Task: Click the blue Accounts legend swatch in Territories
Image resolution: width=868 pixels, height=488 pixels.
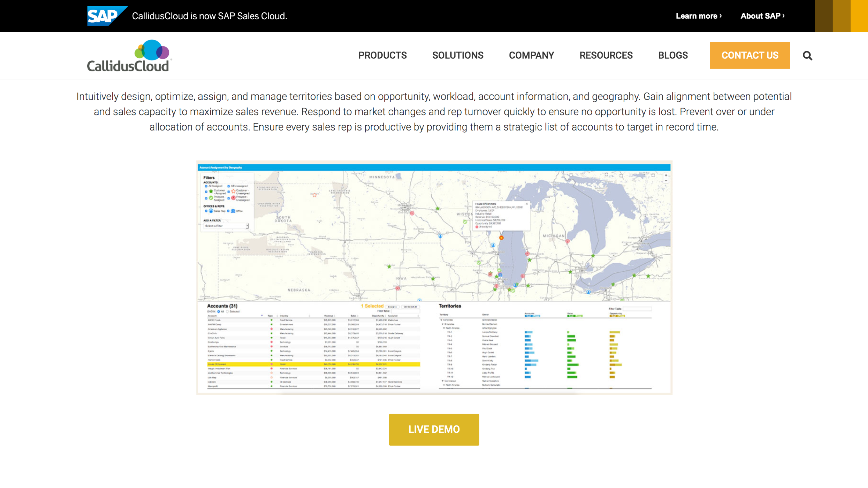Action: coord(533,316)
